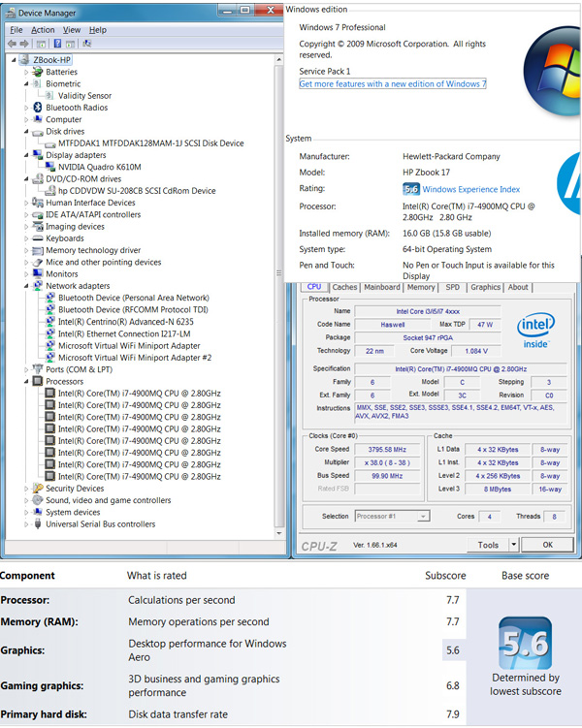Click the Specification field in CPU-Z
Viewport: 582px width, 728px height.
tap(461, 368)
